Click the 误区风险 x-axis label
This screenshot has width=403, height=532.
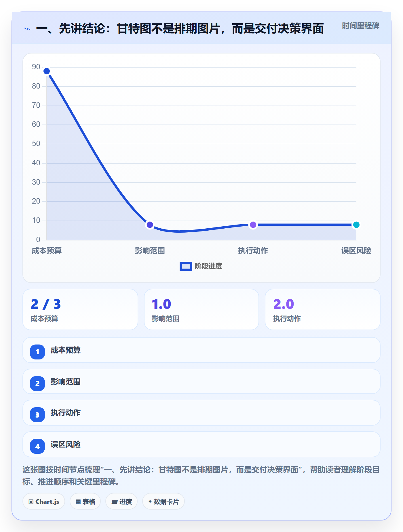(356, 251)
